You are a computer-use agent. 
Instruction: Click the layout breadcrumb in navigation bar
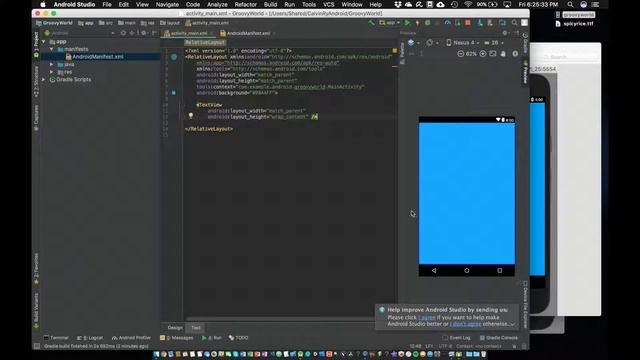pyautogui.click(x=170, y=23)
